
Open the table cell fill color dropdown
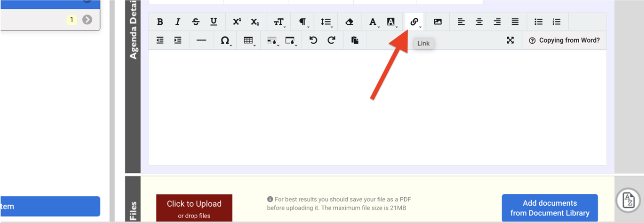[x=272, y=41]
